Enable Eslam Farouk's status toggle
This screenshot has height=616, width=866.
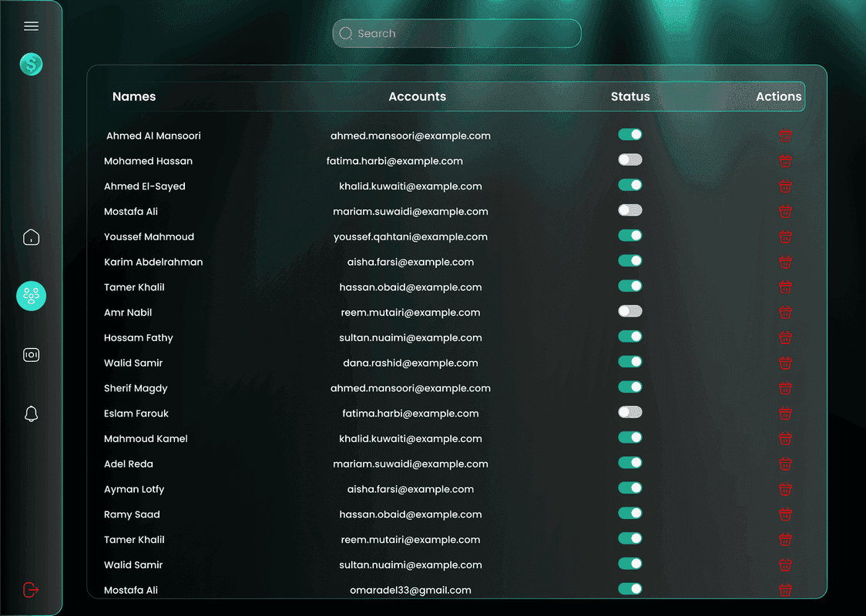coord(629,413)
